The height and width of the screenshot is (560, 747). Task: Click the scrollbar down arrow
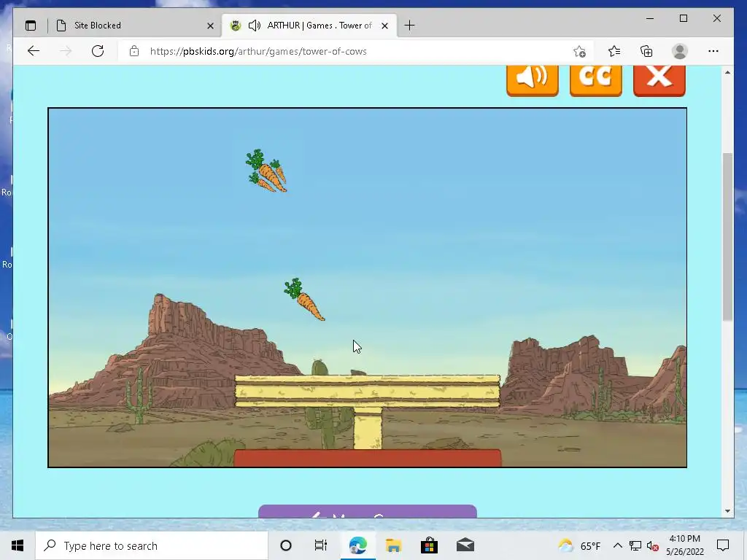(727, 511)
